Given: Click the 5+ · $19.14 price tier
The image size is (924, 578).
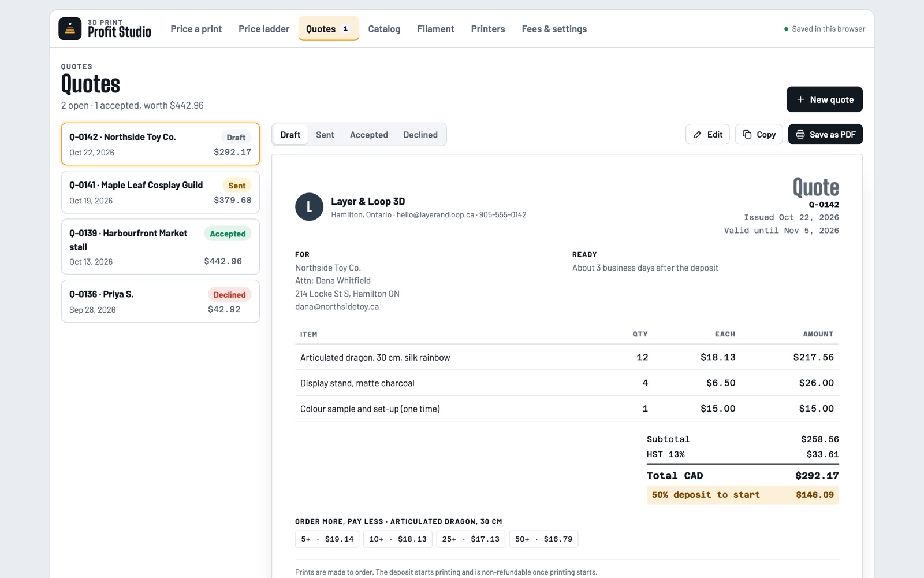Looking at the screenshot, I should (x=327, y=539).
